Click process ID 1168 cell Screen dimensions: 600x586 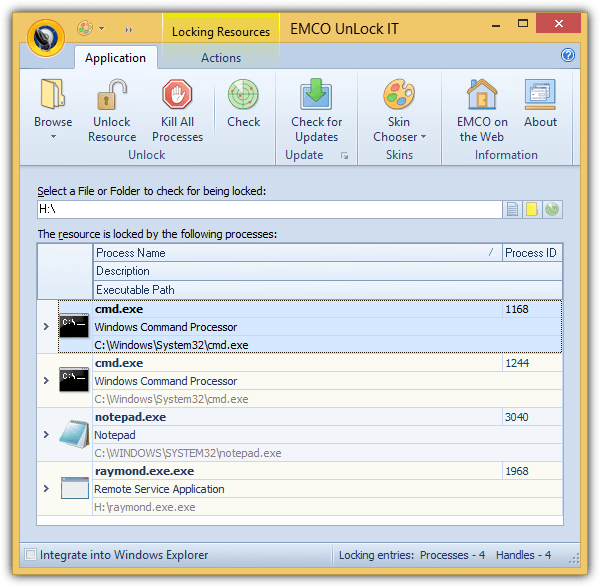(532, 309)
